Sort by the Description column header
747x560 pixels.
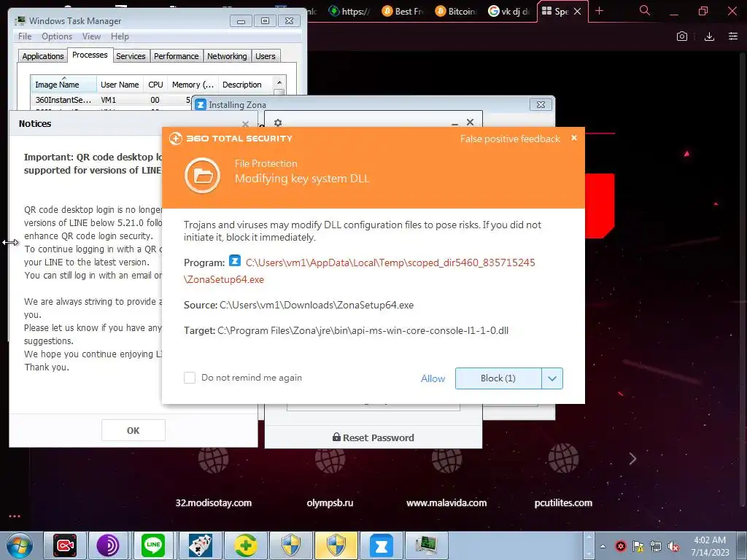244,85
